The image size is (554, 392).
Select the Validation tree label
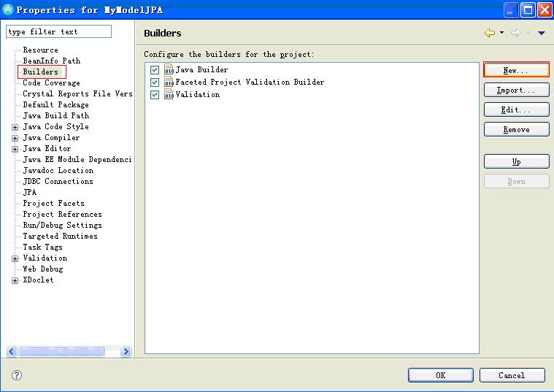click(x=45, y=258)
